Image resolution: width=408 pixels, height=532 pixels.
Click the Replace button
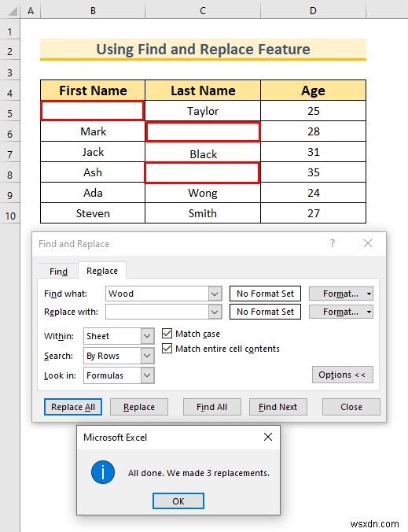139,407
